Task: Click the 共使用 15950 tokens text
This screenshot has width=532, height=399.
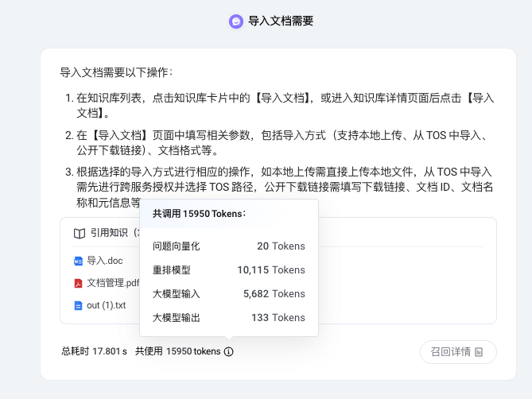Action: 178,351
